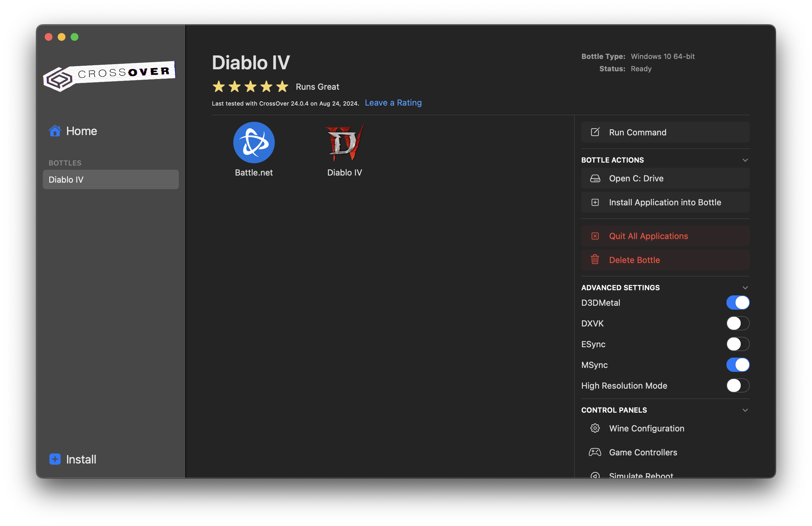The image size is (812, 526).
Task: Launch the Battle.net app icon
Action: pos(254,142)
